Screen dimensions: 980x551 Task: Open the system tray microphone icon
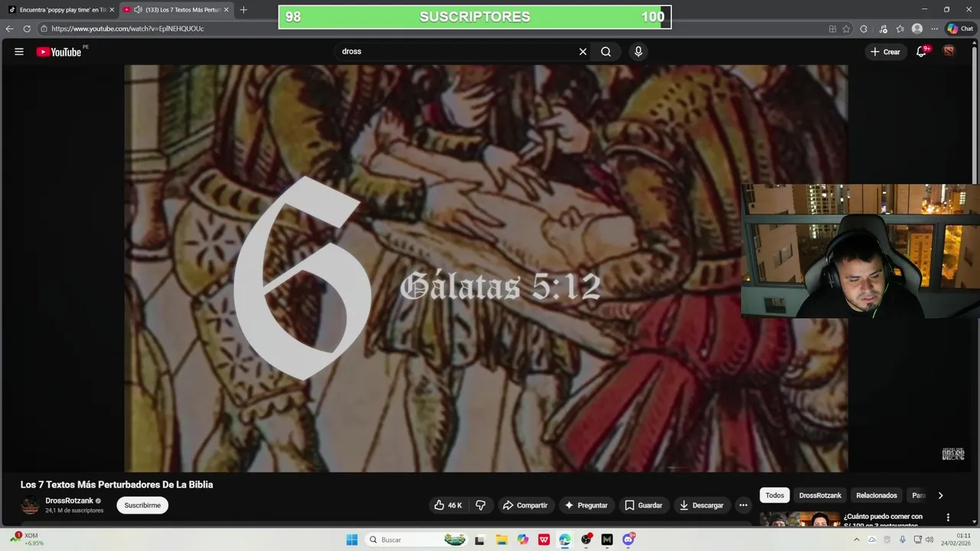pos(903,540)
